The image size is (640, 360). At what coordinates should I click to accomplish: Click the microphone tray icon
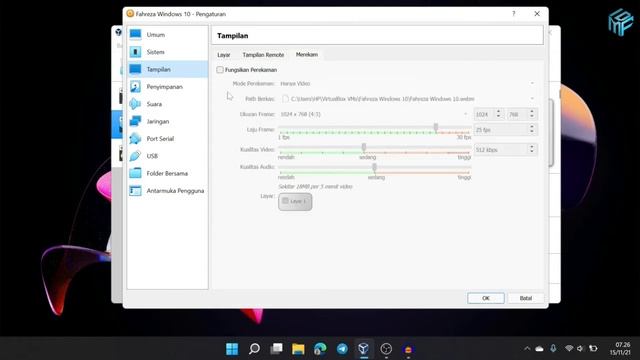pos(553,348)
